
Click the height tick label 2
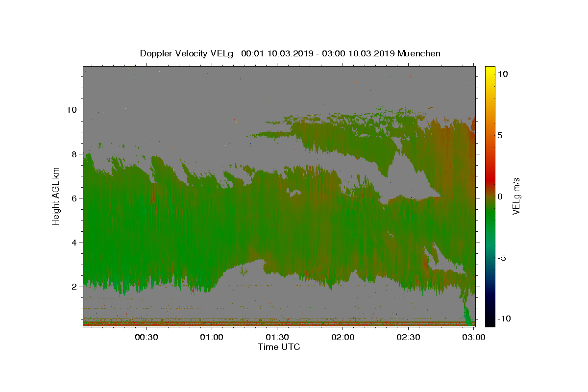tap(75, 287)
